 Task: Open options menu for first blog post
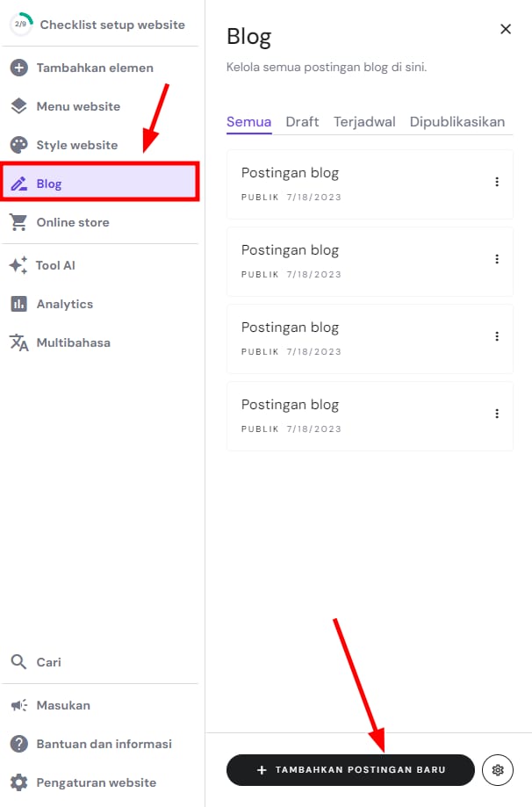(497, 182)
